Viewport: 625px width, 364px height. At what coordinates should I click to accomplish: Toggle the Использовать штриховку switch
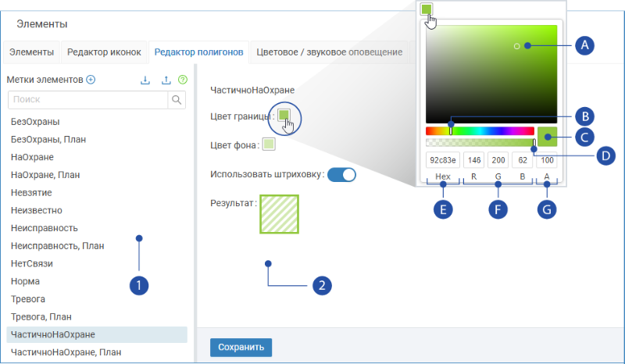click(x=341, y=175)
